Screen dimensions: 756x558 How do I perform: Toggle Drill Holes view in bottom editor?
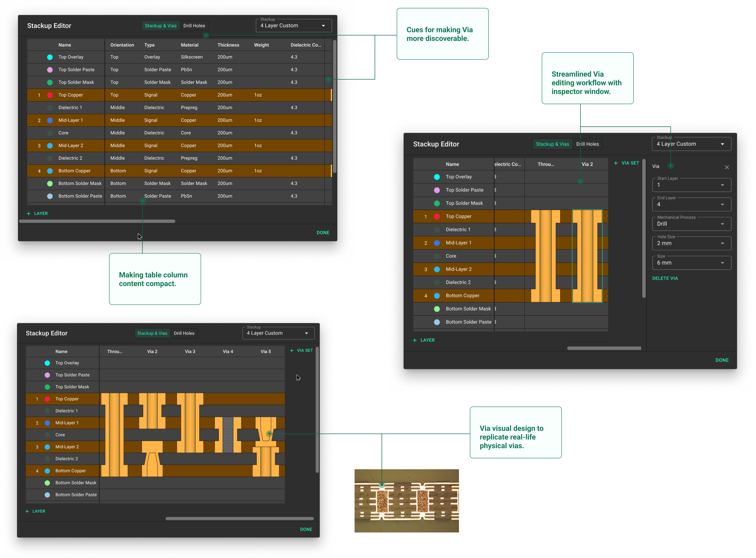coord(184,333)
